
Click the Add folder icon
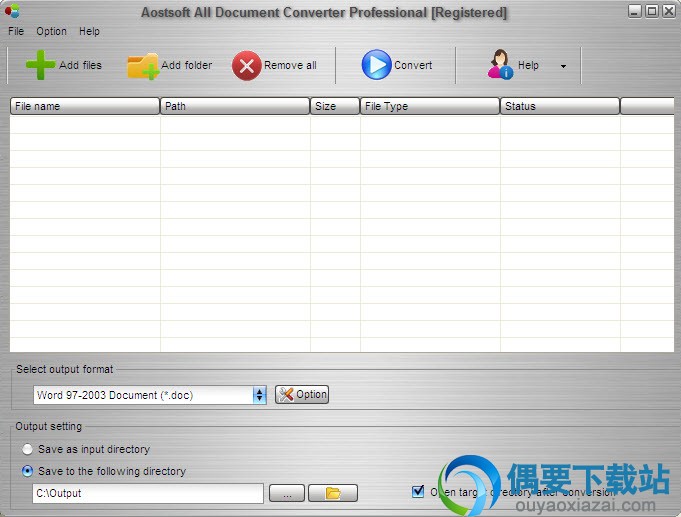(143, 66)
